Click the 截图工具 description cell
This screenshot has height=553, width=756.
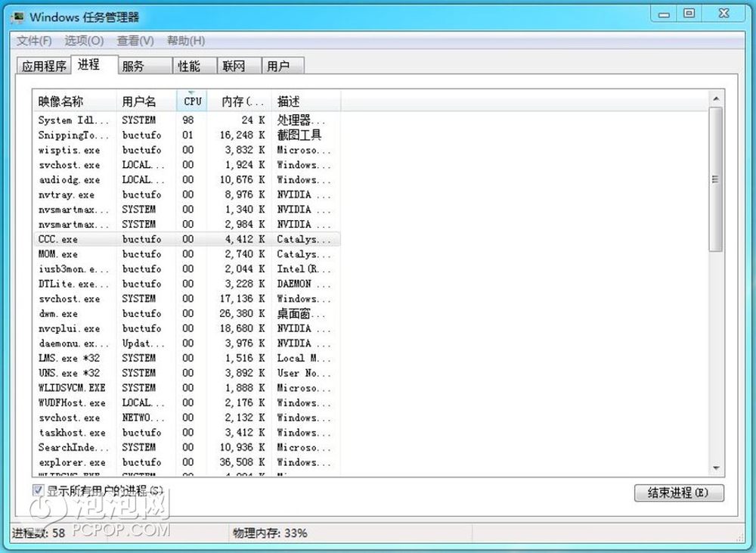pos(299,135)
